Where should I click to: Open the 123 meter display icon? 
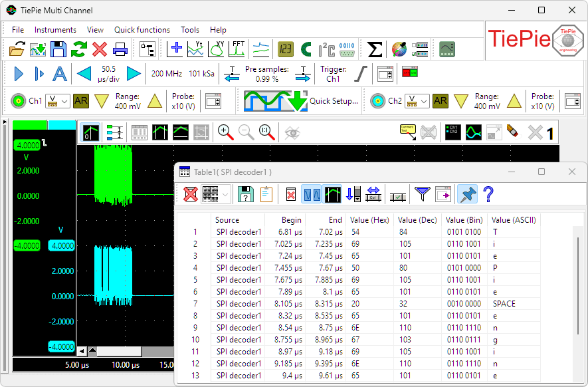286,49
